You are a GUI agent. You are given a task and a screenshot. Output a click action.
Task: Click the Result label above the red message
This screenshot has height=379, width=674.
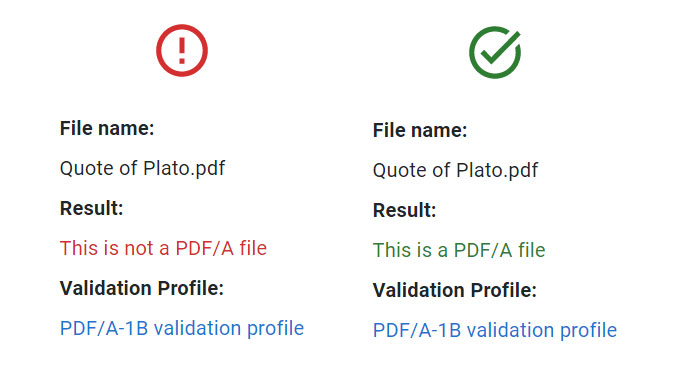tap(92, 208)
